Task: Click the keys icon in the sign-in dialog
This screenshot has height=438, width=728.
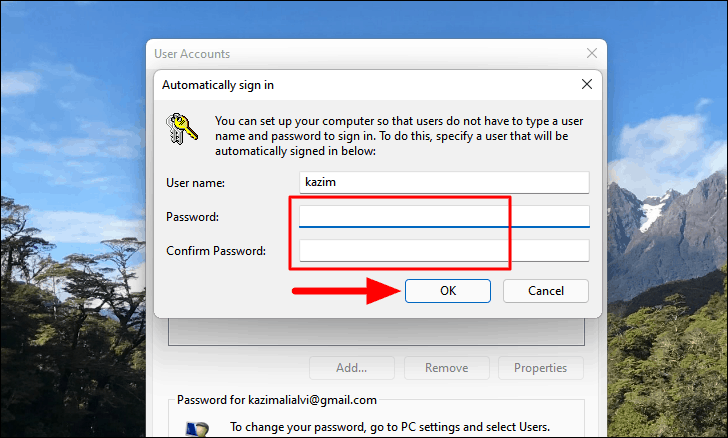Action: (182, 128)
